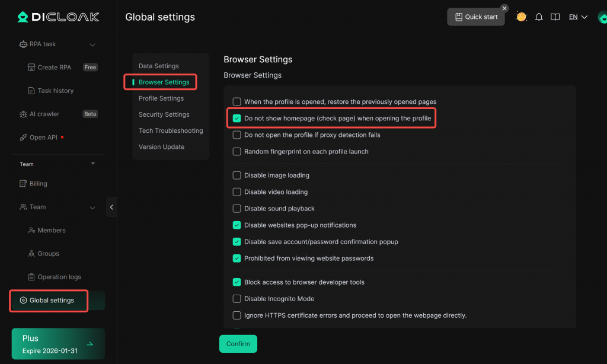The image size is (607, 364).
Task: Check Disable image loading option
Action: click(237, 175)
